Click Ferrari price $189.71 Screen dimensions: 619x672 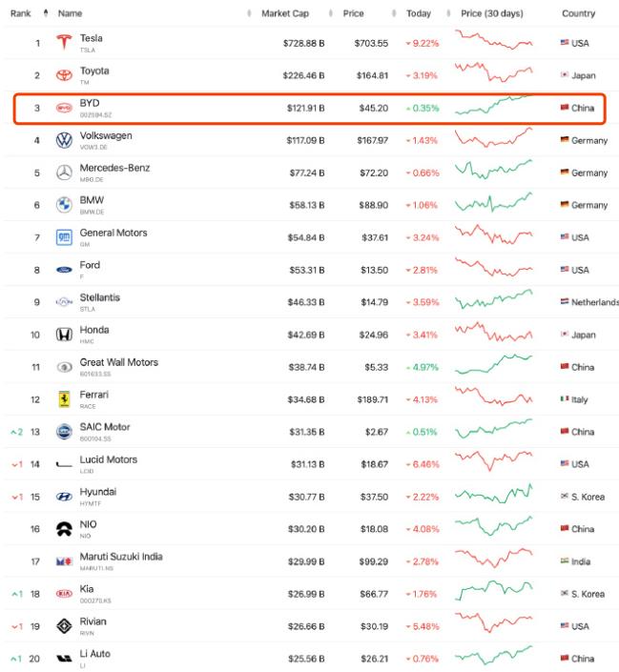pos(372,399)
